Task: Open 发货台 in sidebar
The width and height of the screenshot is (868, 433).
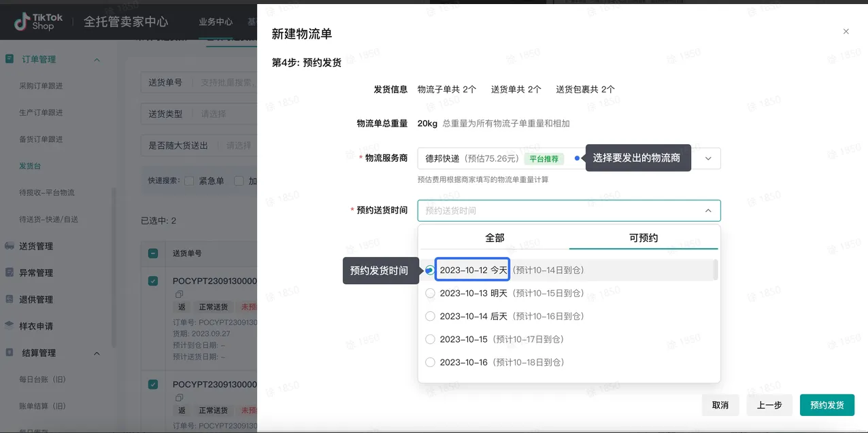Action: pos(30,166)
